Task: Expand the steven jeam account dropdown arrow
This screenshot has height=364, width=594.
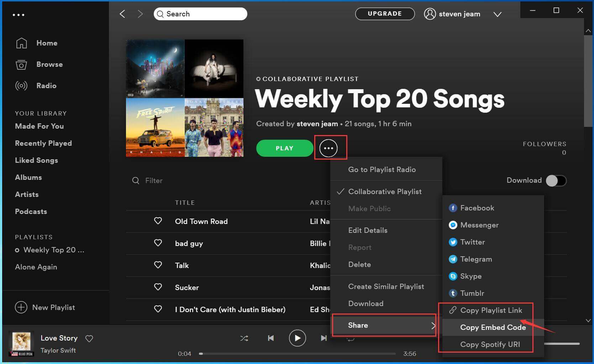Action: coord(498,14)
